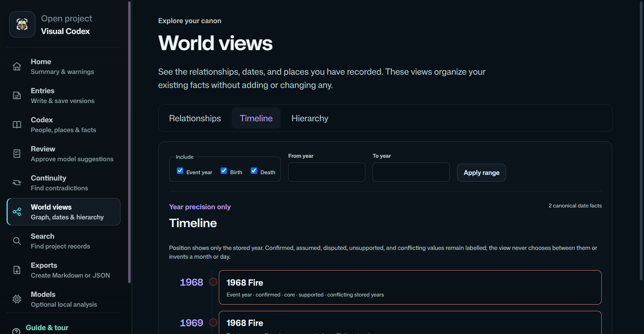
Task: Open the 1968 Fire card dated 1969
Action: [410, 322]
